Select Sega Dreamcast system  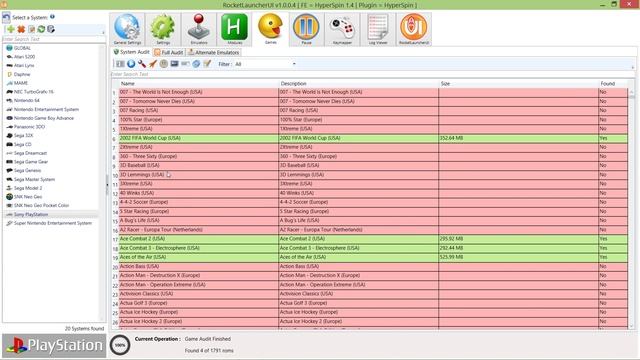(30, 153)
